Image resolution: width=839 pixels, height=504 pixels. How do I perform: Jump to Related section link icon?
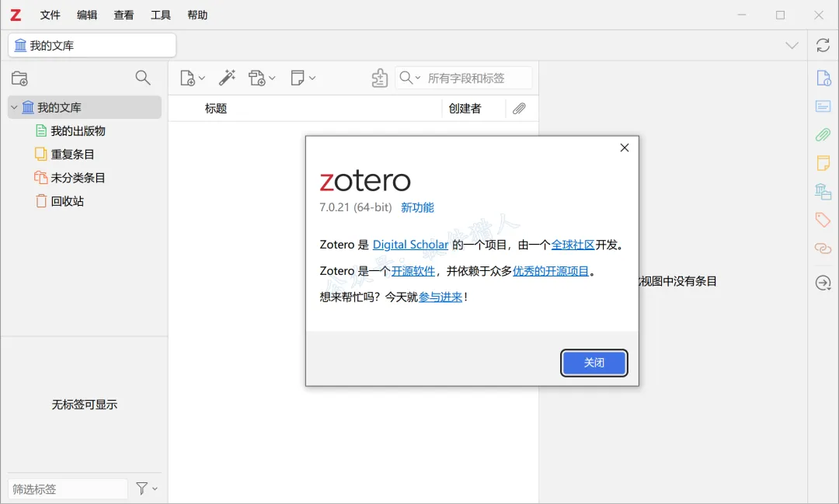click(x=823, y=249)
